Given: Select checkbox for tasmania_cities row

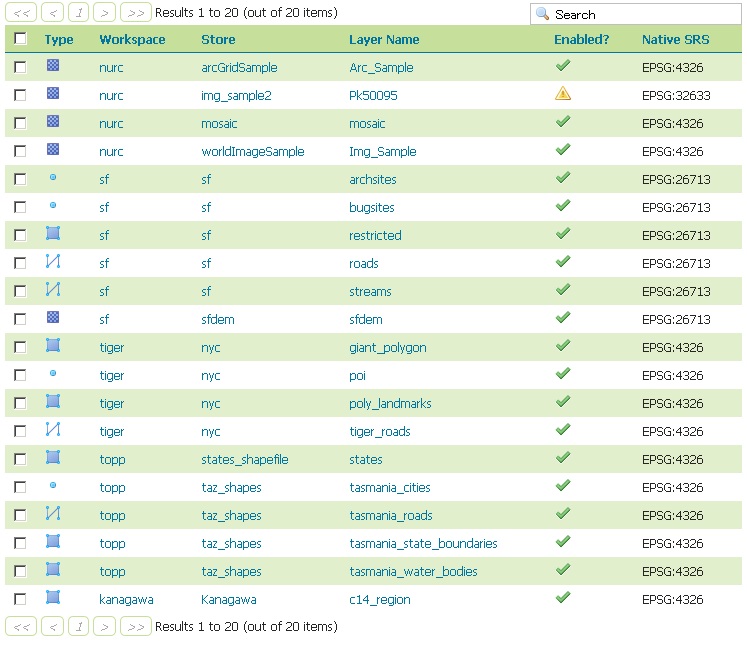Looking at the screenshot, I should (x=20, y=487).
